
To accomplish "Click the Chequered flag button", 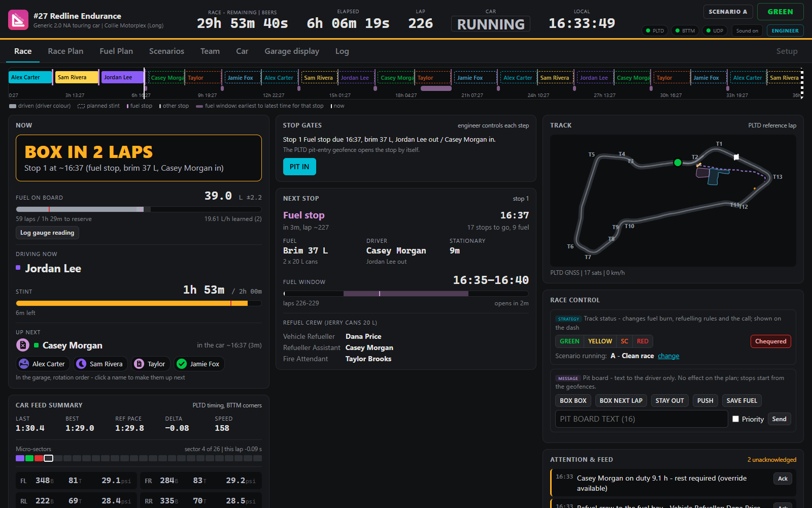I will [770, 341].
